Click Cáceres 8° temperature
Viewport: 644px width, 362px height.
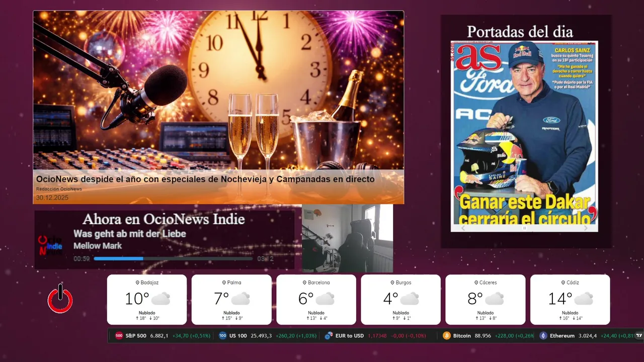click(475, 299)
